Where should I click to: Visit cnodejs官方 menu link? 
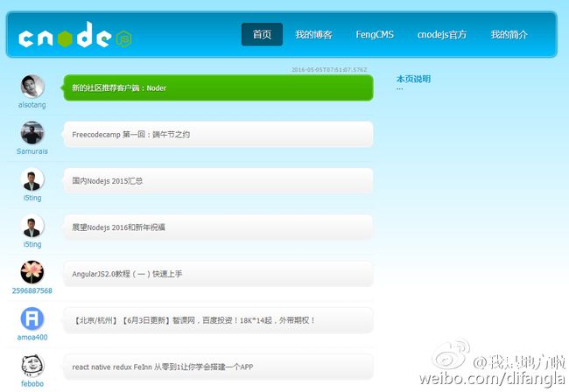[442, 34]
